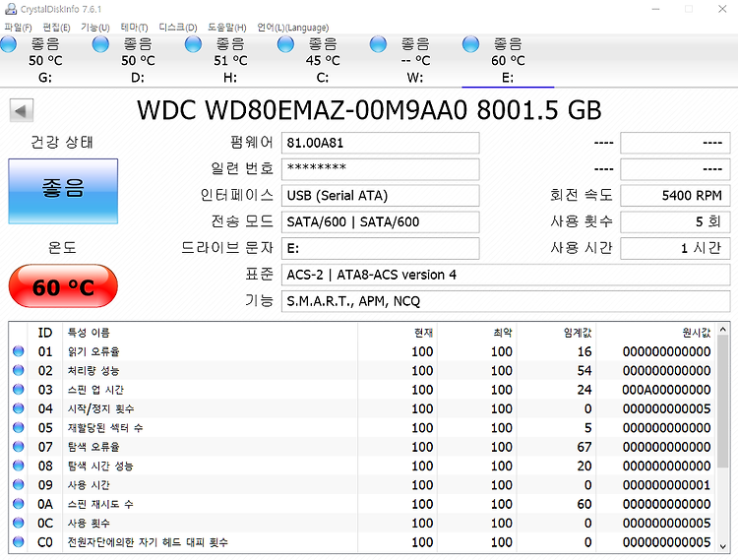738x560 pixels.
Task: Click the power on hours field 1 시간
Action: (x=675, y=248)
